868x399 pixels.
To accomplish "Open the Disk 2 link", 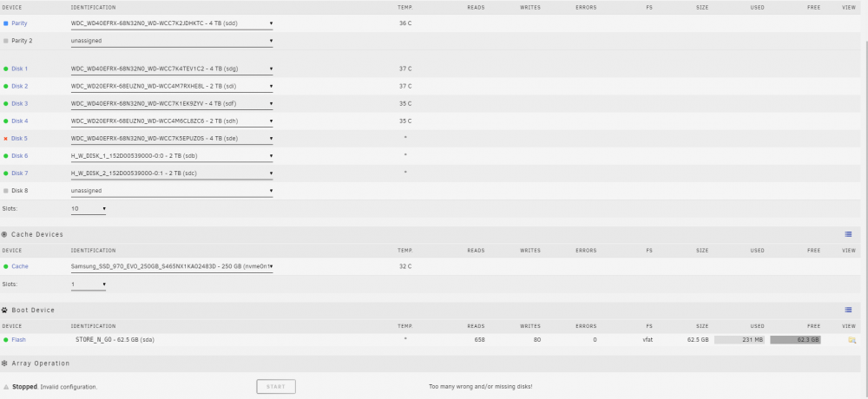I will (19, 87).
